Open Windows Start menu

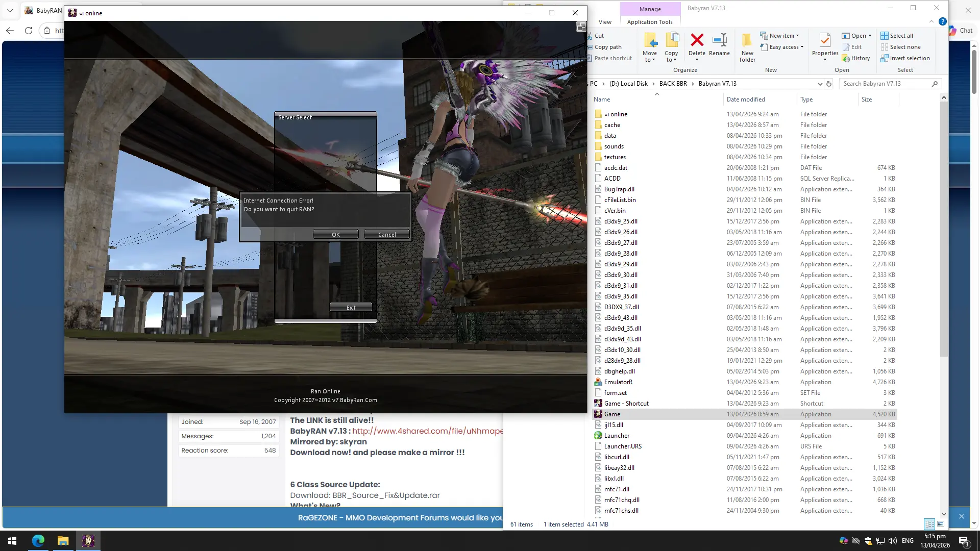coord(12,541)
